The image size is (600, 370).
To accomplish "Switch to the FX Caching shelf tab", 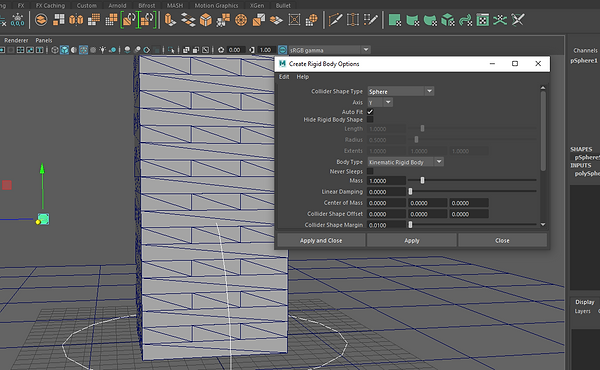I will tap(50, 5).
